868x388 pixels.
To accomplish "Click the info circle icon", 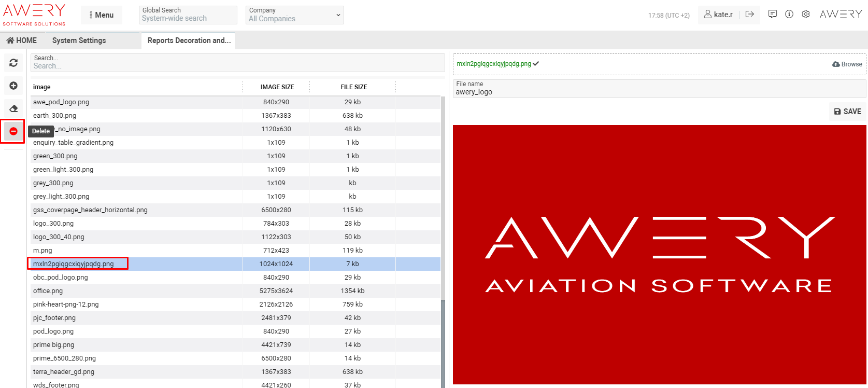I will click(789, 15).
